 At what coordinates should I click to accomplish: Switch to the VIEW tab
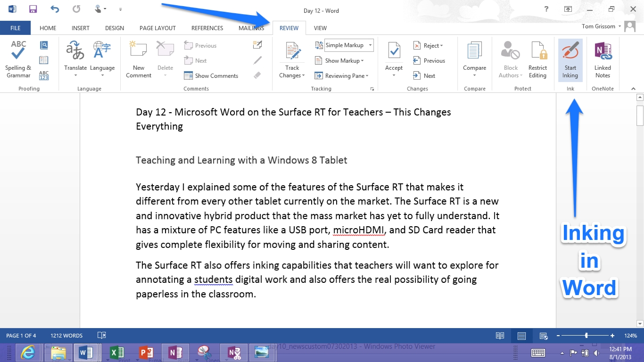coord(320,28)
